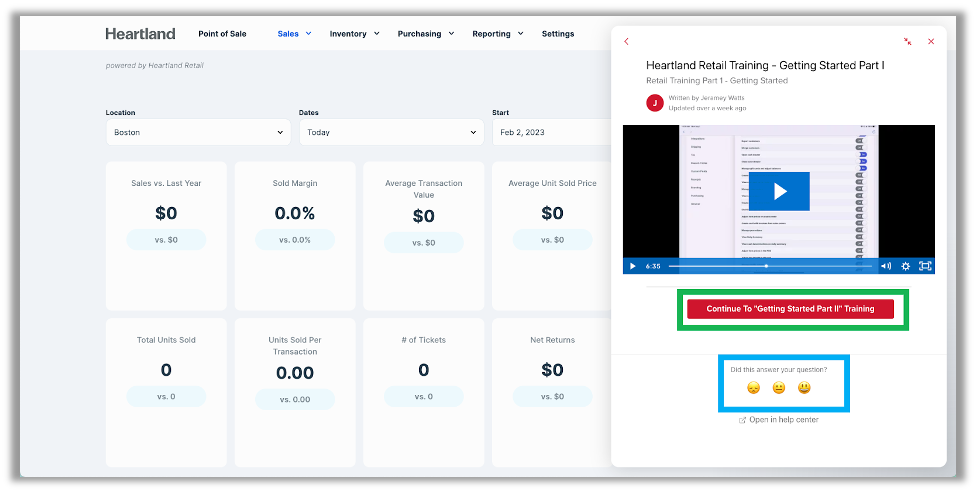Play the training video using the center play button
The width and height of the screenshot is (976, 492).
[778, 191]
